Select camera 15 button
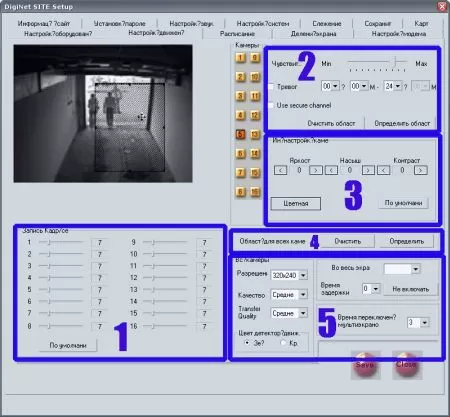Screen dimensions: 450x417 click(255, 173)
